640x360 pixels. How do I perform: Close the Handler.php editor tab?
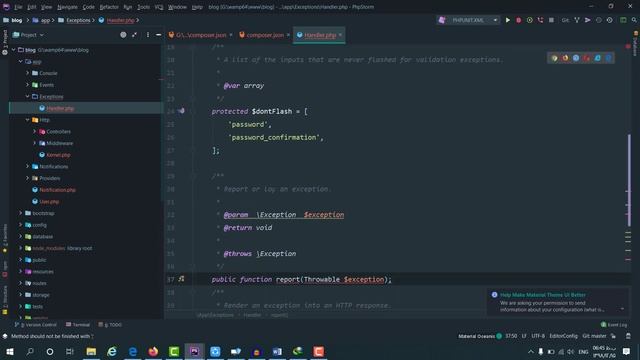click(x=340, y=35)
